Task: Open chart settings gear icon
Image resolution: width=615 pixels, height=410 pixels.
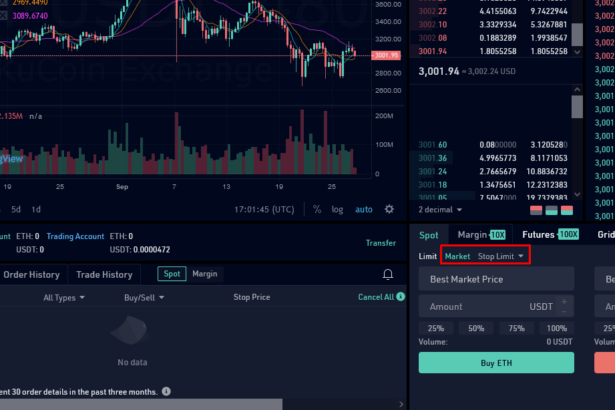Action: coord(389,209)
